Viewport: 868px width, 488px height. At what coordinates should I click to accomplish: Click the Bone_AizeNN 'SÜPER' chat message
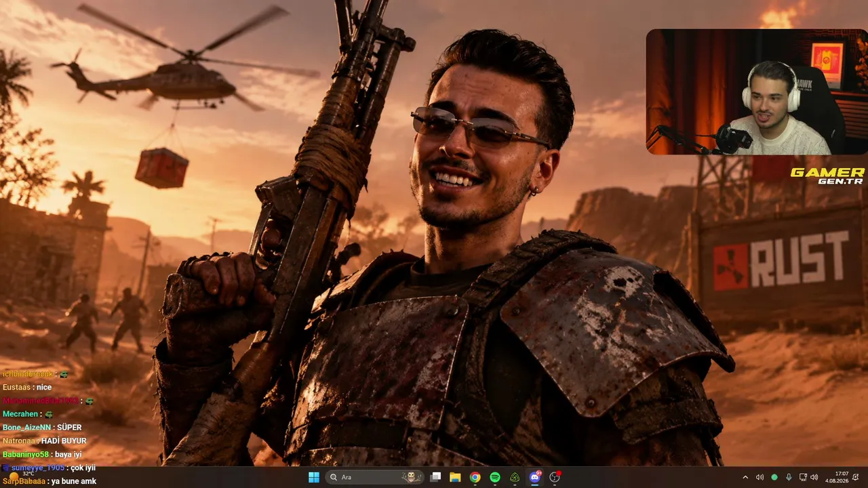click(42, 428)
